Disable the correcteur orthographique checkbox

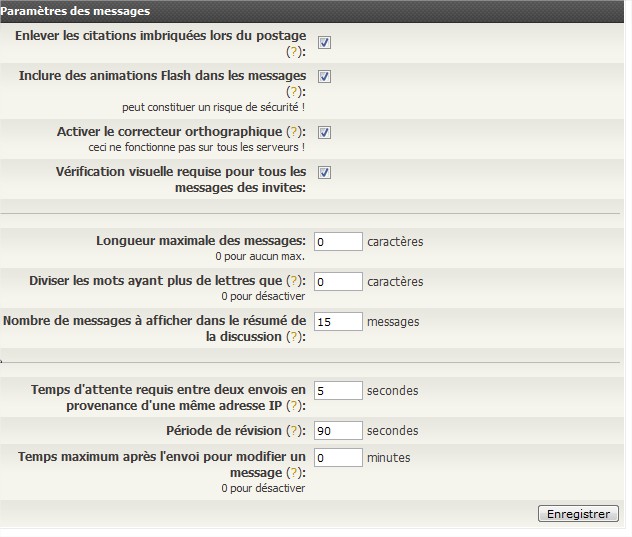[324, 132]
